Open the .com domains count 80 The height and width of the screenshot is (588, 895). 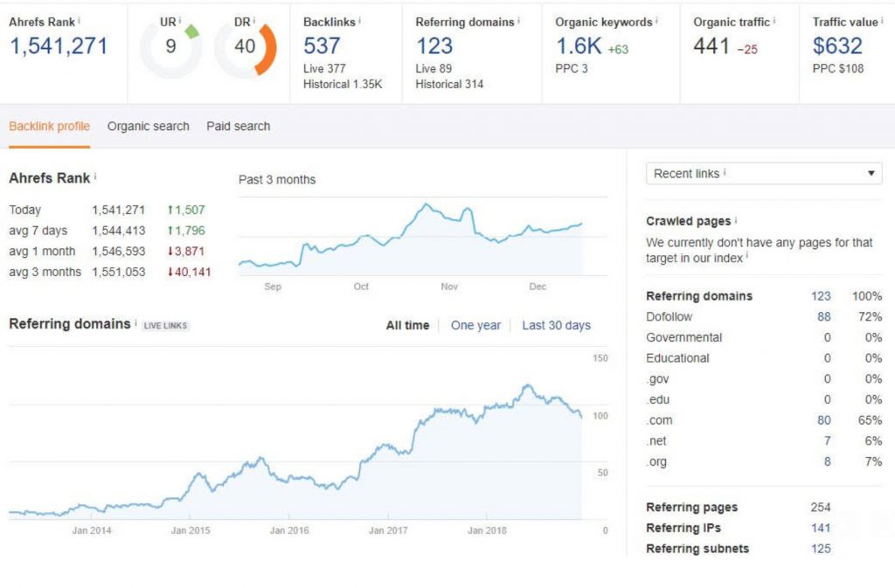pyautogui.click(x=823, y=420)
